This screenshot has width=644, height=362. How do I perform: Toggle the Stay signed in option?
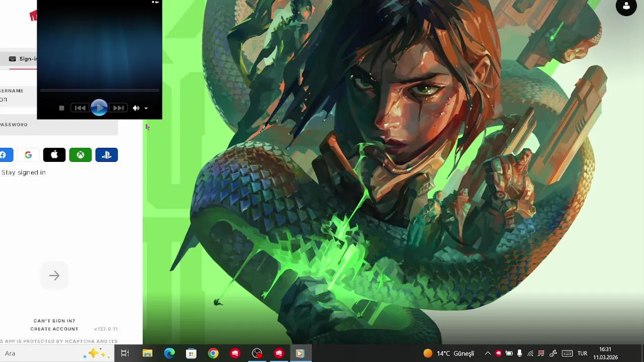(23, 172)
